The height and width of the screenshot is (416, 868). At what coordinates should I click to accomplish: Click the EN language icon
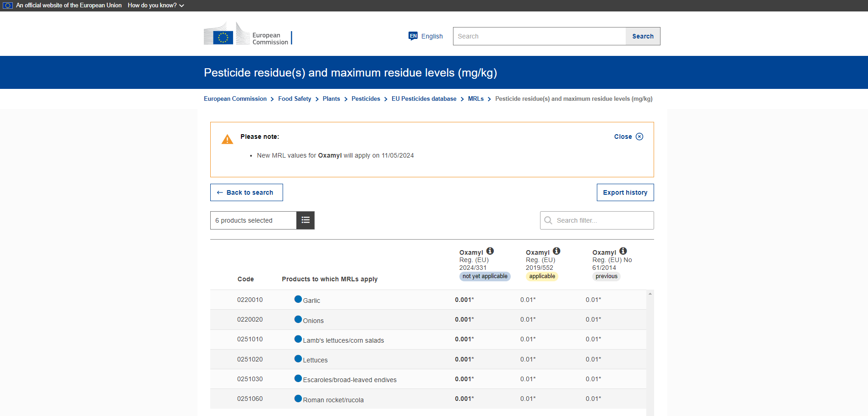click(413, 36)
